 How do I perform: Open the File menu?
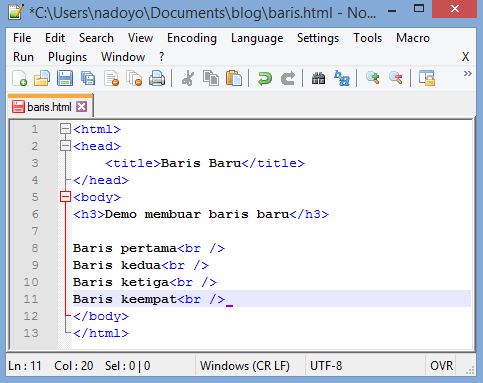pyautogui.click(x=22, y=38)
